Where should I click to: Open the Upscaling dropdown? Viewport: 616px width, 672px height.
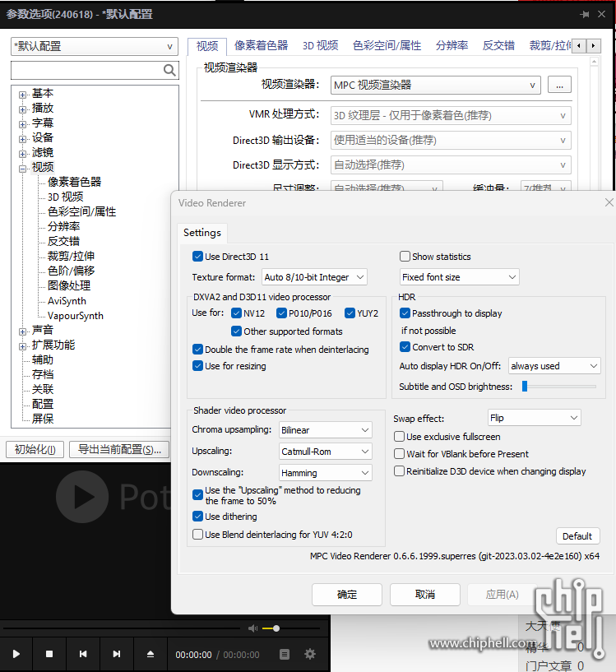(x=326, y=452)
